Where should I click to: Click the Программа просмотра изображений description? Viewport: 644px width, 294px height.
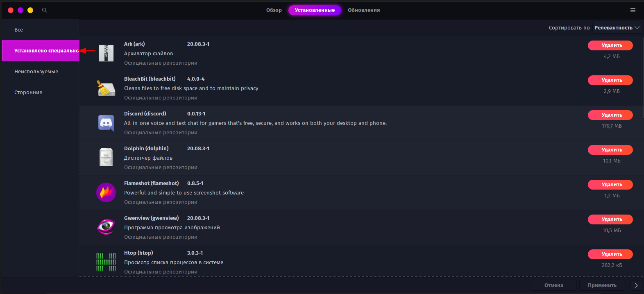172,228
